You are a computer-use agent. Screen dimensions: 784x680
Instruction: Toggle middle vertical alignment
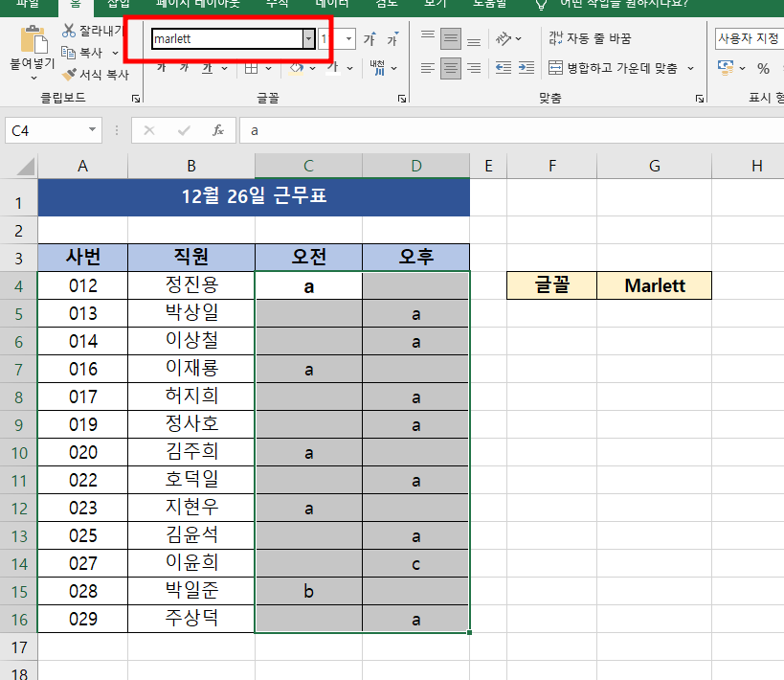coord(451,38)
